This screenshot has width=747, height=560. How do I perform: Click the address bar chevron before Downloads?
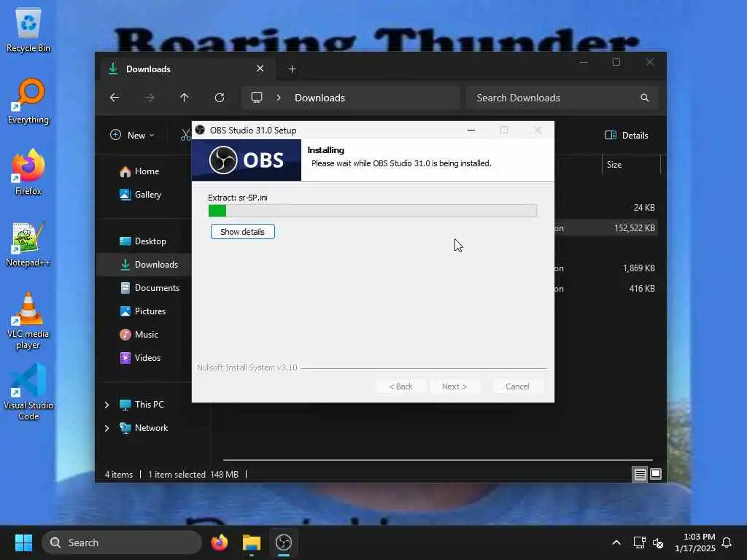[x=279, y=98]
